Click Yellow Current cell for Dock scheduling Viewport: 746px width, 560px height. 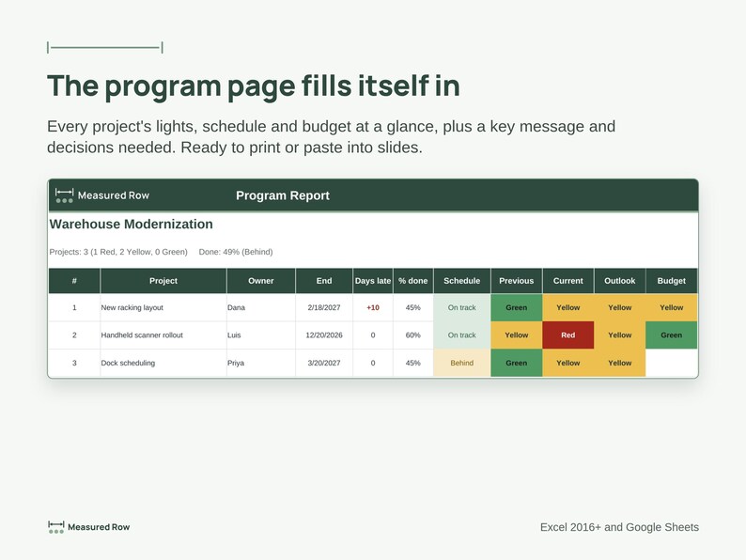pos(568,363)
